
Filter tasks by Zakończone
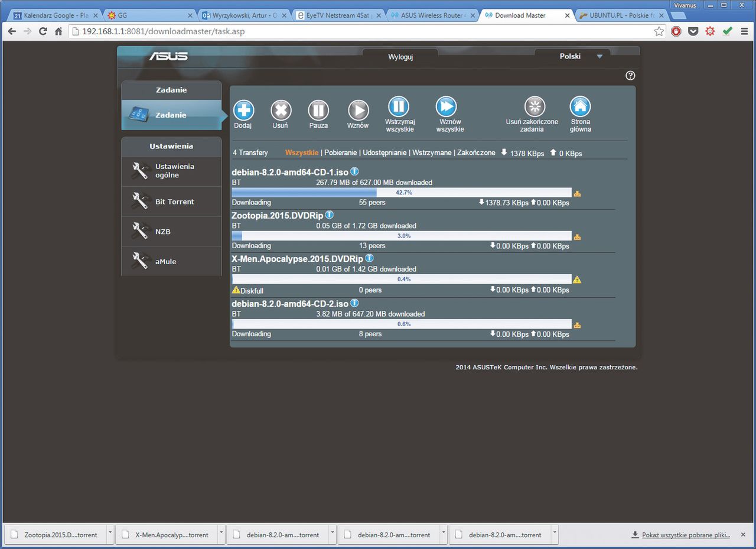(x=476, y=152)
